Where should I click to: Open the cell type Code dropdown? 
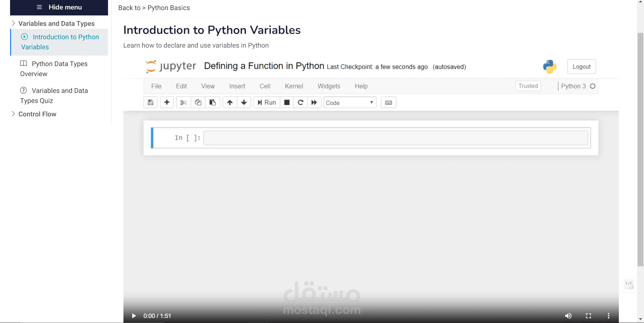point(350,103)
